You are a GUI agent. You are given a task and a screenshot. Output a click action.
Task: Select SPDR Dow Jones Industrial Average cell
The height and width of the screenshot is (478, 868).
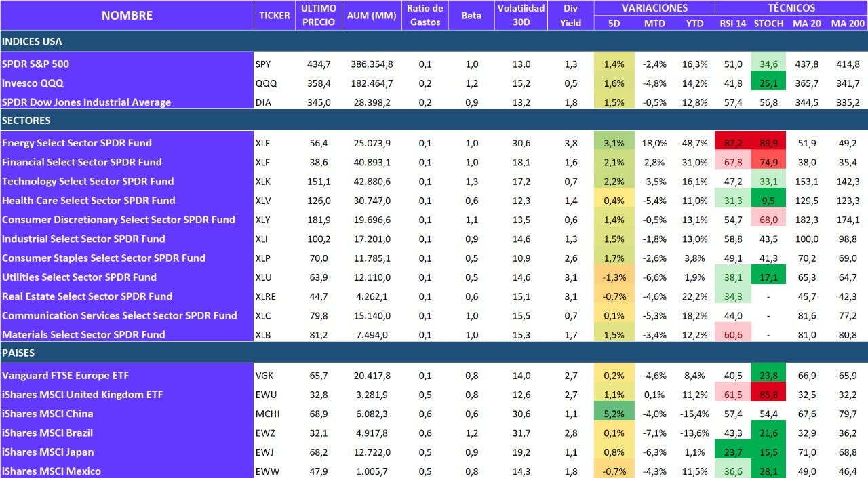tap(127, 102)
